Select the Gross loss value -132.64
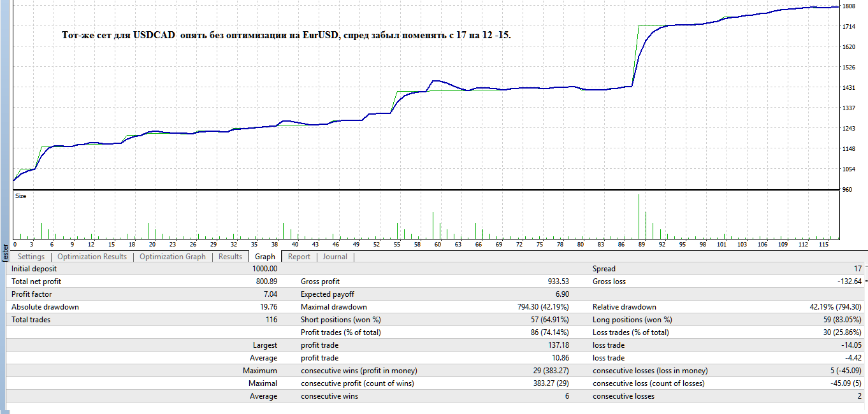 [x=849, y=282]
